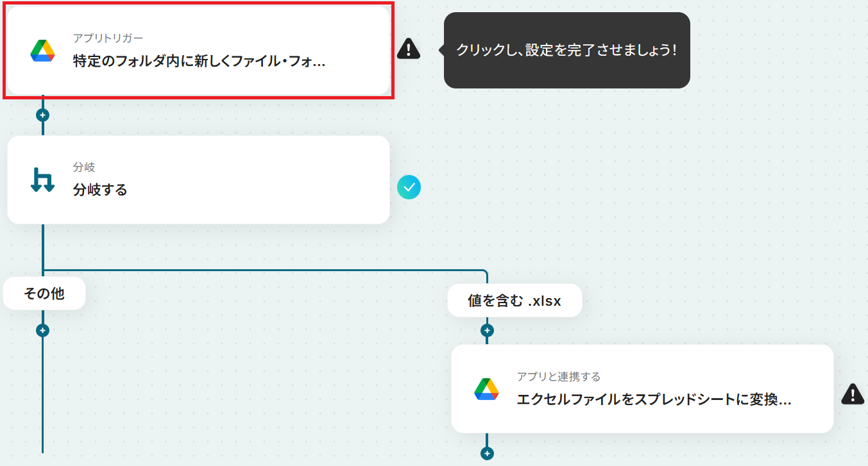Click the check mark beside 分岐する
Image resolution: width=868 pixels, height=466 pixels.
(409, 187)
